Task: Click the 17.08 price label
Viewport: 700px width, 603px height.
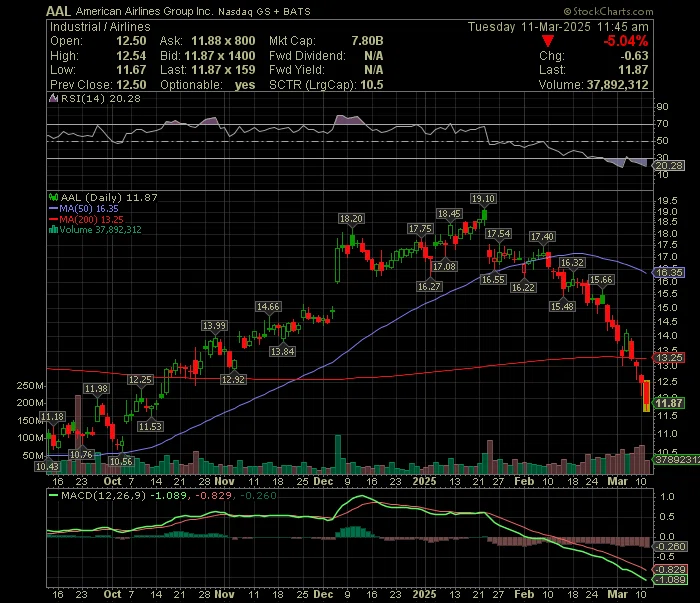Action: 445,267
